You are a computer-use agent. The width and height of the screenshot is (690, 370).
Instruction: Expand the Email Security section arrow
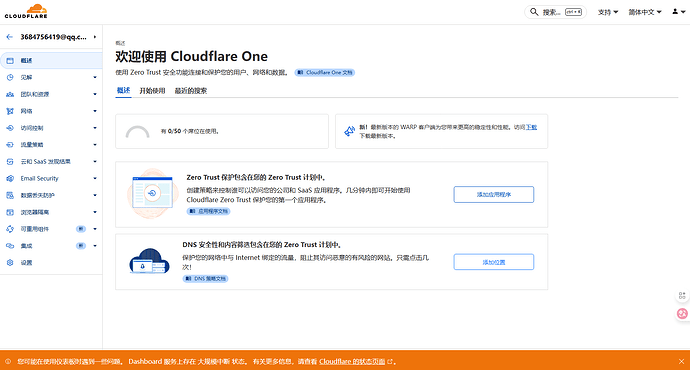95,179
